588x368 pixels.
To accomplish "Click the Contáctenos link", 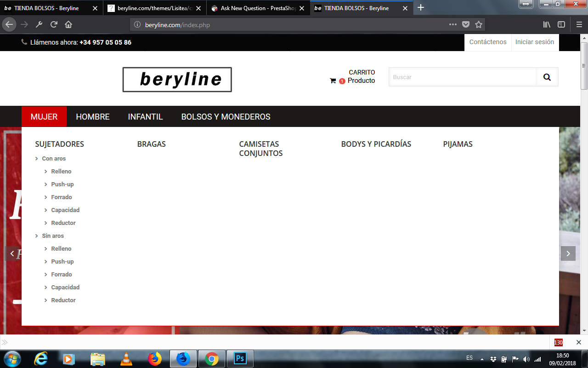I will point(488,42).
